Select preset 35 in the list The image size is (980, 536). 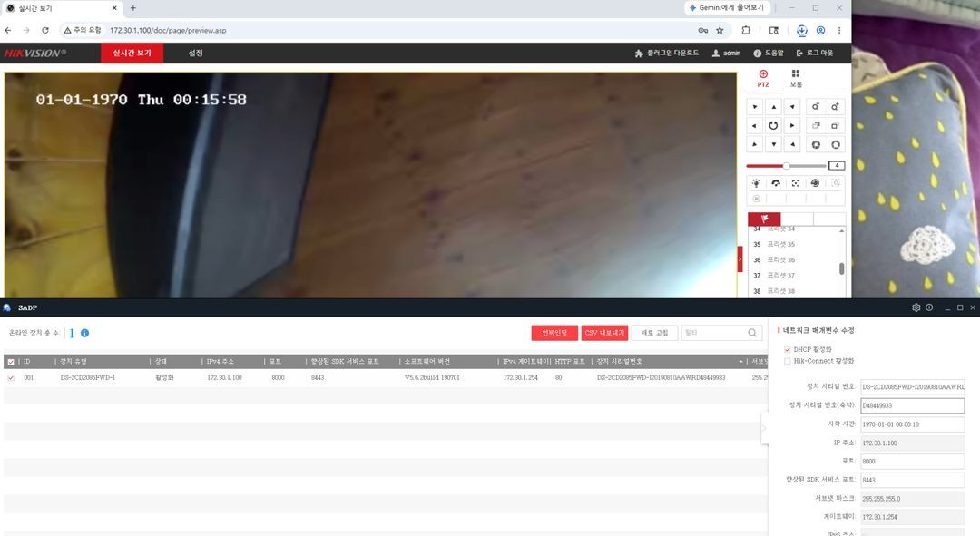tap(794, 244)
